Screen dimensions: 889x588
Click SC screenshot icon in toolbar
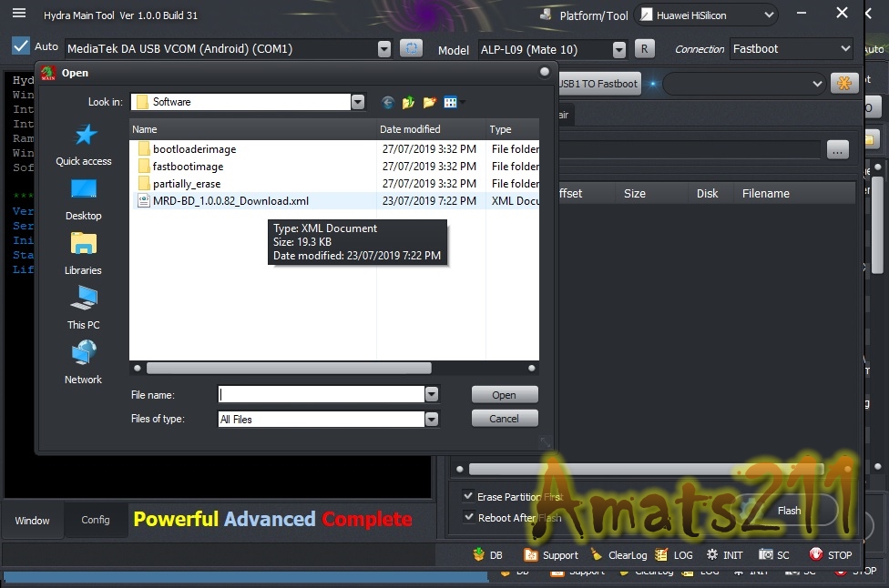pos(774,554)
